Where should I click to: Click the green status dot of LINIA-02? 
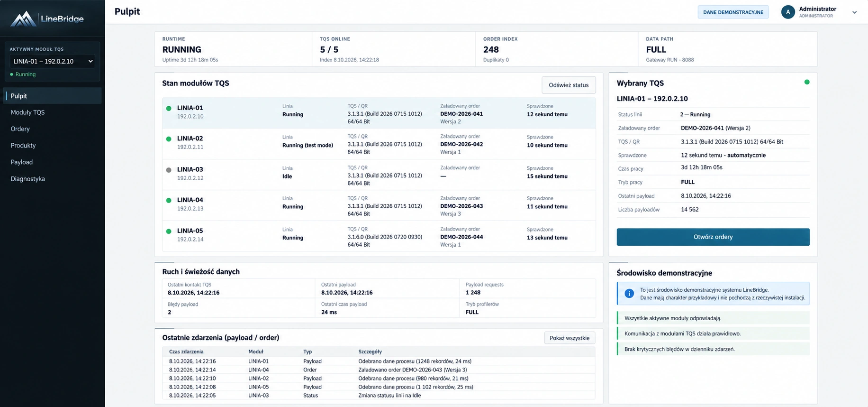point(169,139)
